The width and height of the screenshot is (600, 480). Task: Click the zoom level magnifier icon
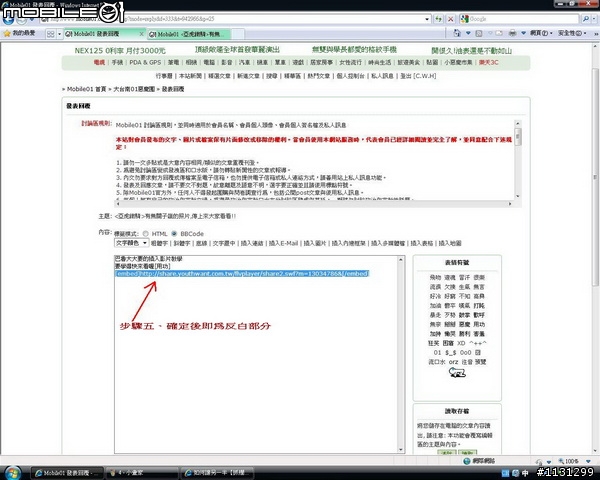(561, 461)
